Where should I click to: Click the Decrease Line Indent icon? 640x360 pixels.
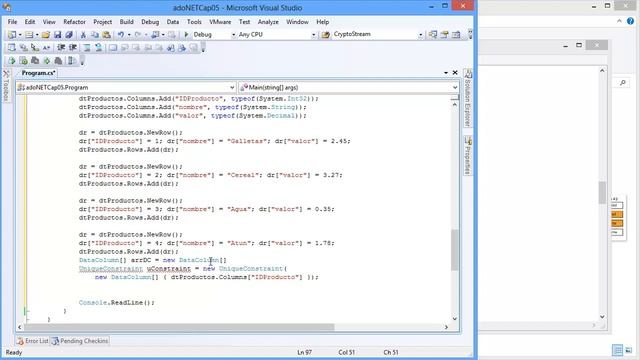tap(61, 48)
